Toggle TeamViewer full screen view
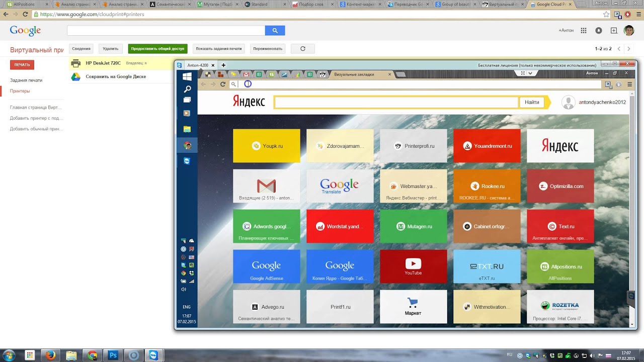The height and width of the screenshot is (362, 644). click(x=523, y=73)
